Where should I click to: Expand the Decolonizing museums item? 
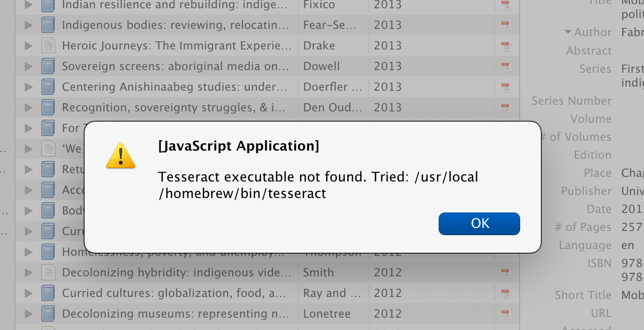coord(28,313)
